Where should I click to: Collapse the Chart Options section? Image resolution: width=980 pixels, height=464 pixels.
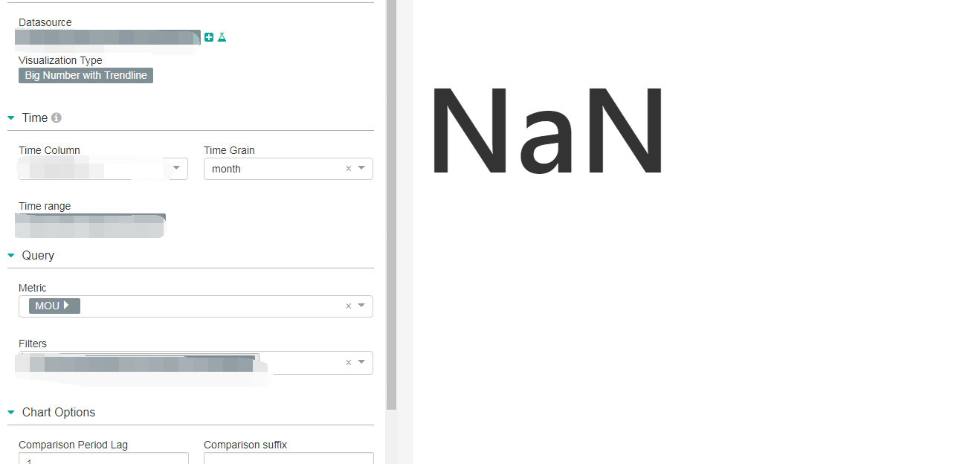coord(11,413)
